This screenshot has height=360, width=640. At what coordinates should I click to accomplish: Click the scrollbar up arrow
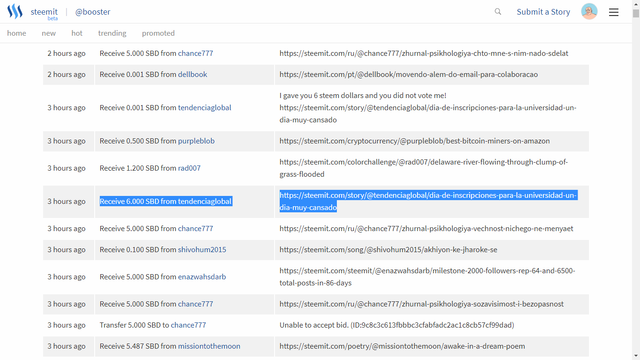pos(636,3)
